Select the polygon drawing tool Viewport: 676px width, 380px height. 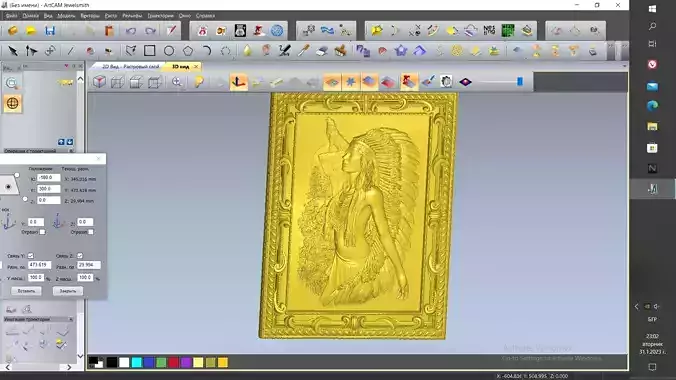pyautogui.click(x=188, y=51)
